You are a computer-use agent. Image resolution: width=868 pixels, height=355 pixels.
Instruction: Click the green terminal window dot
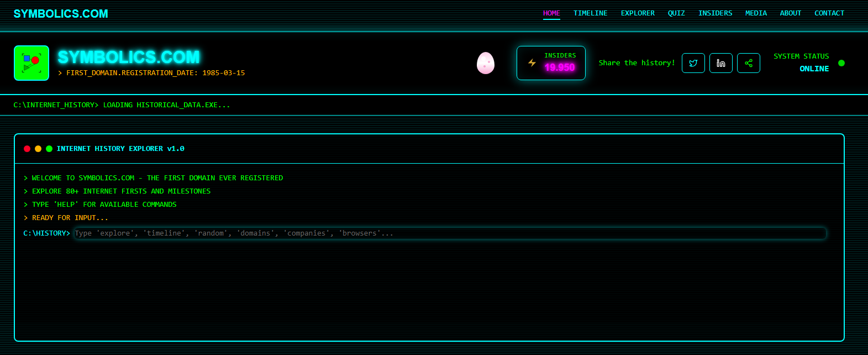point(49,149)
